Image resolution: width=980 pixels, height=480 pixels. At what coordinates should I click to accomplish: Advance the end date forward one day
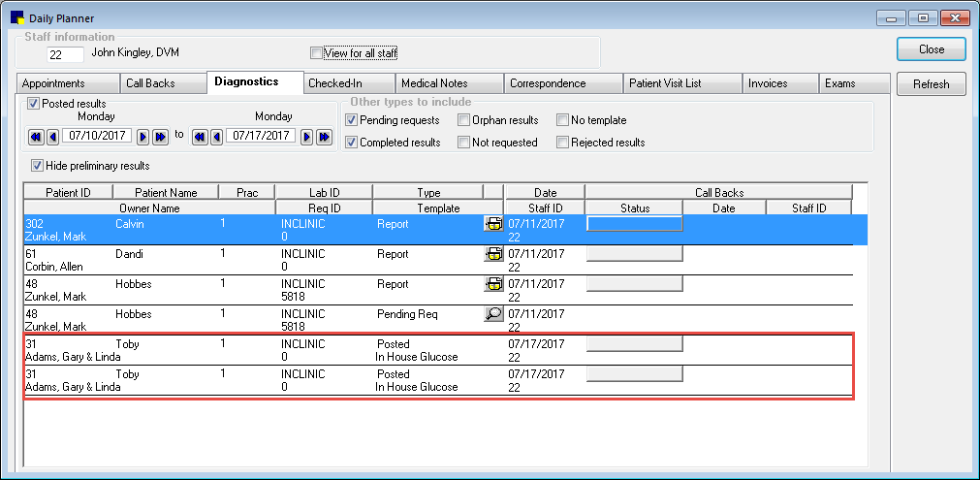tap(306, 137)
